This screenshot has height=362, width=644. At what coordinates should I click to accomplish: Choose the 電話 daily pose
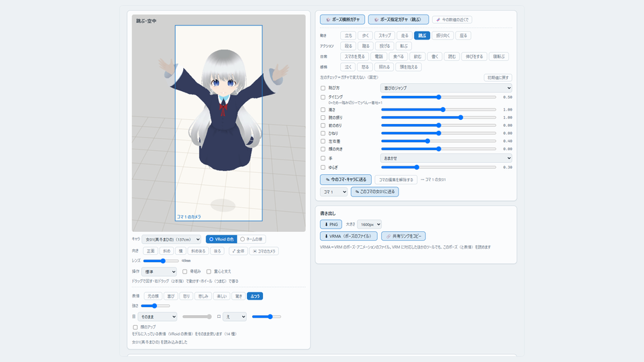(x=378, y=56)
